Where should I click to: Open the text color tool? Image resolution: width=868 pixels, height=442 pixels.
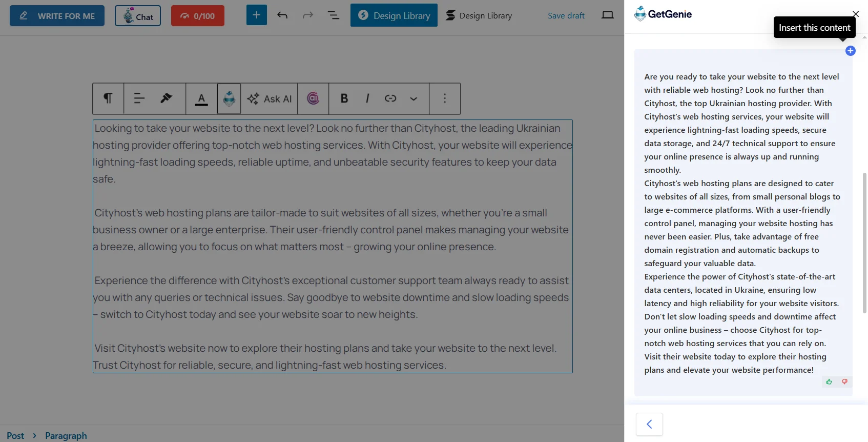point(202,98)
